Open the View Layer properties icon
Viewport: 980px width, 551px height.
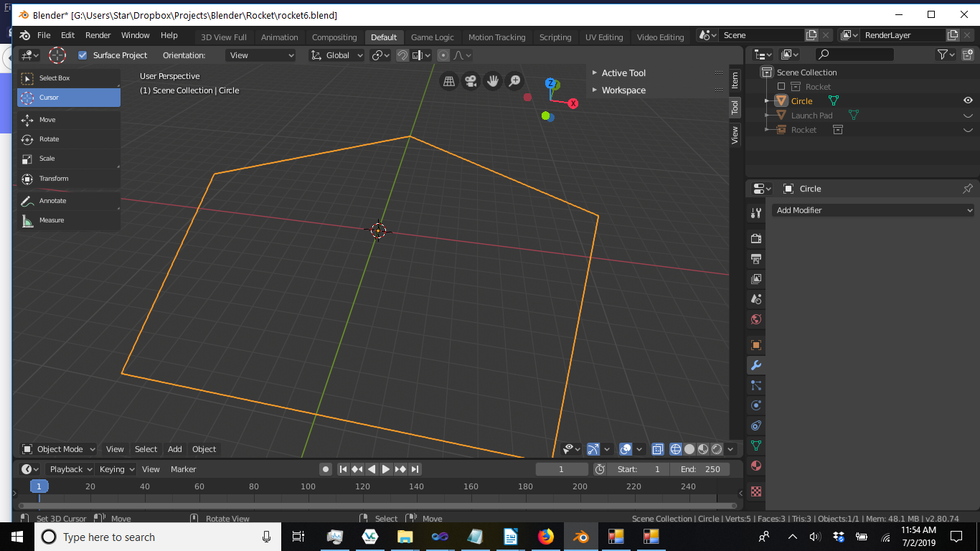point(755,278)
